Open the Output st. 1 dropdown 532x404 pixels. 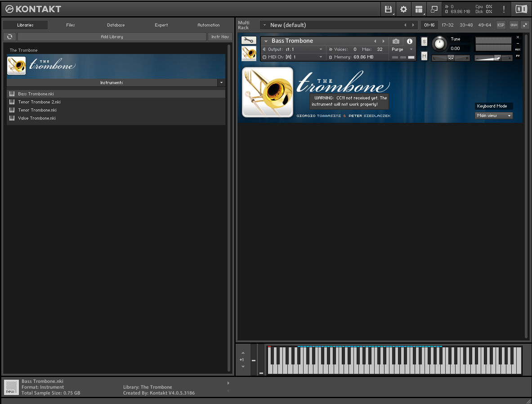pyautogui.click(x=321, y=49)
